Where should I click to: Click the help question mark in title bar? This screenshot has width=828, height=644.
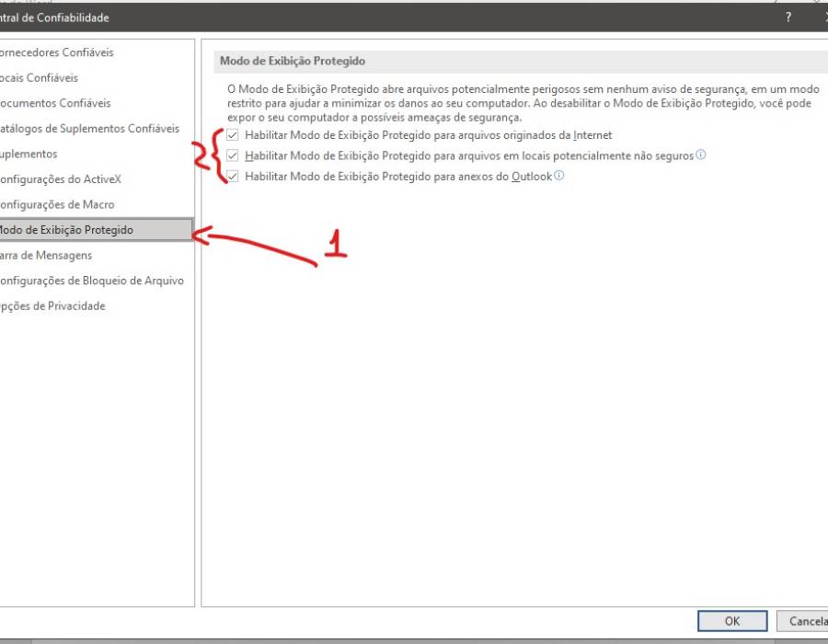click(x=788, y=17)
